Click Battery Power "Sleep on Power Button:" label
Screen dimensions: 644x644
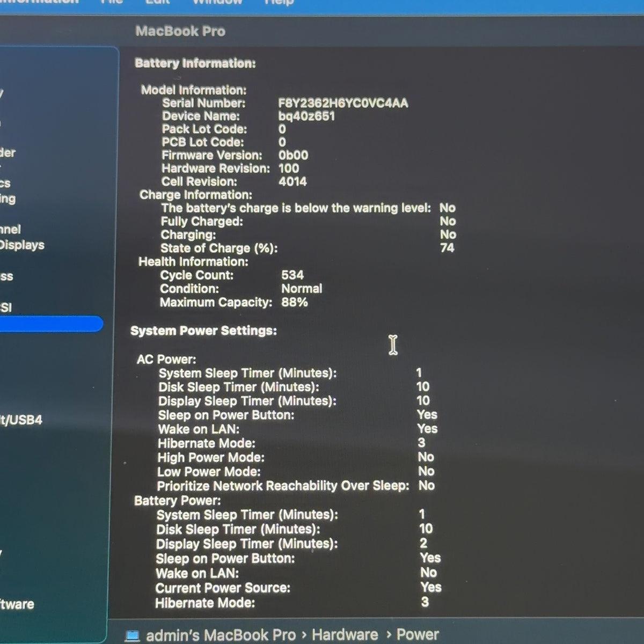pyautogui.click(x=225, y=558)
